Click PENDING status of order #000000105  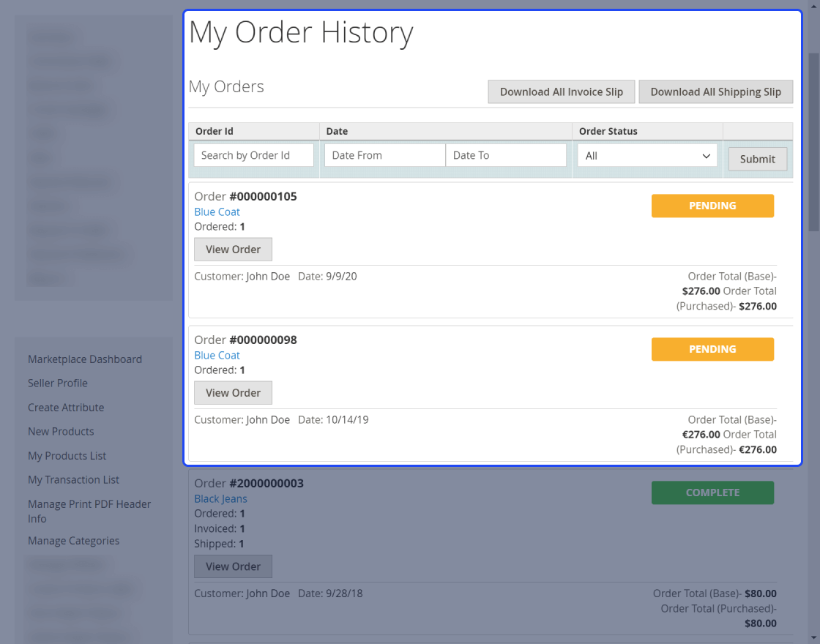point(712,206)
